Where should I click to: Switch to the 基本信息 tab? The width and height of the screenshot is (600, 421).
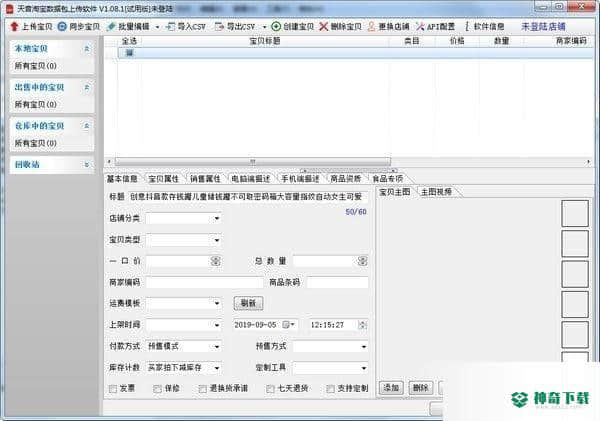click(122, 179)
